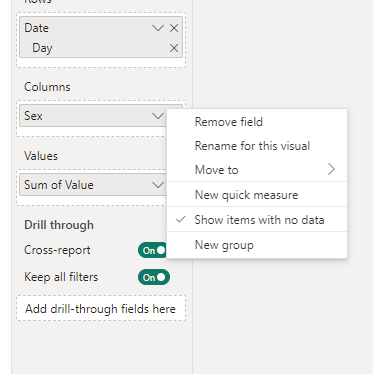The width and height of the screenshot is (373, 374).
Task: Choose New quick measure
Action: tap(257, 195)
